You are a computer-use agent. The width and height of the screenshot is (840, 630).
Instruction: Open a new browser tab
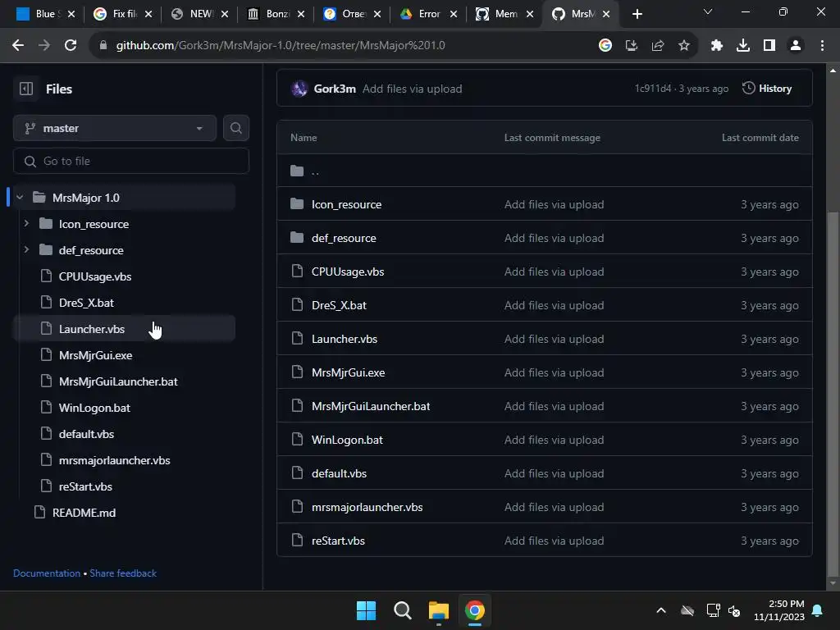pos(637,14)
